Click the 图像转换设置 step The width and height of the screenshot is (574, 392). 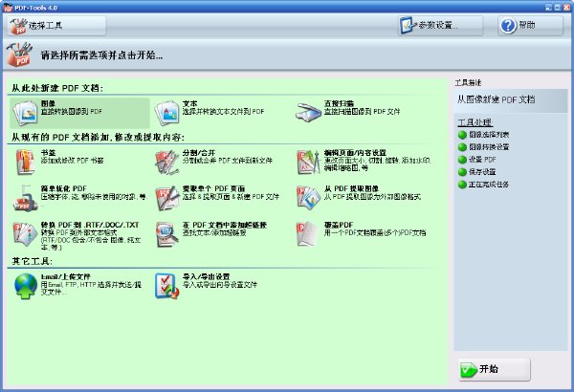pos(489,147)
